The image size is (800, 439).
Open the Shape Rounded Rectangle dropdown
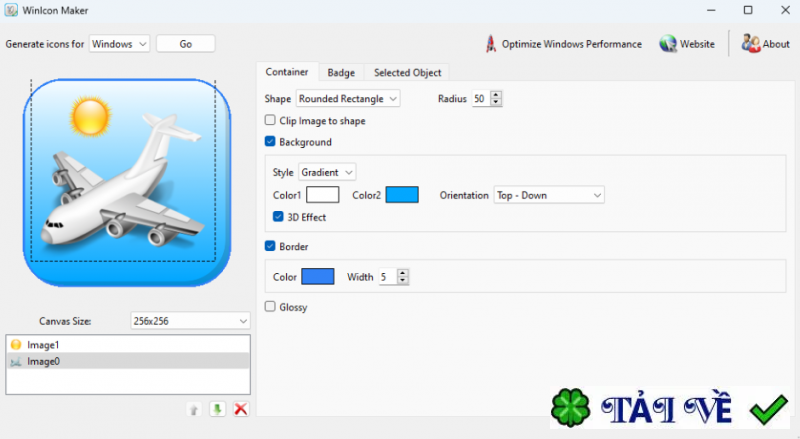[348, 99]
